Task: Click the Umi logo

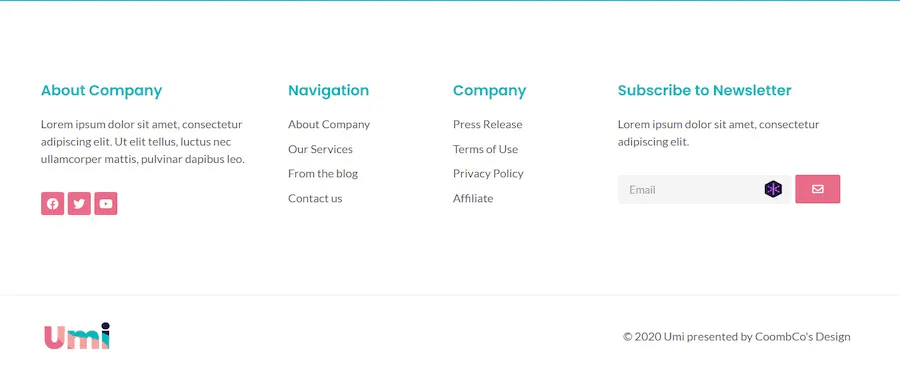Action: 77,336
